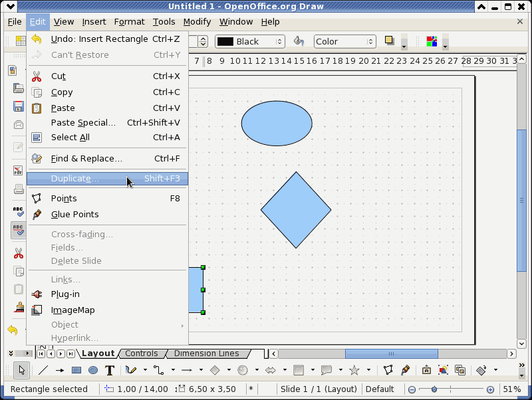Click the vertical scrollbar thumb
532x400 pixels.
click(521, 201)
